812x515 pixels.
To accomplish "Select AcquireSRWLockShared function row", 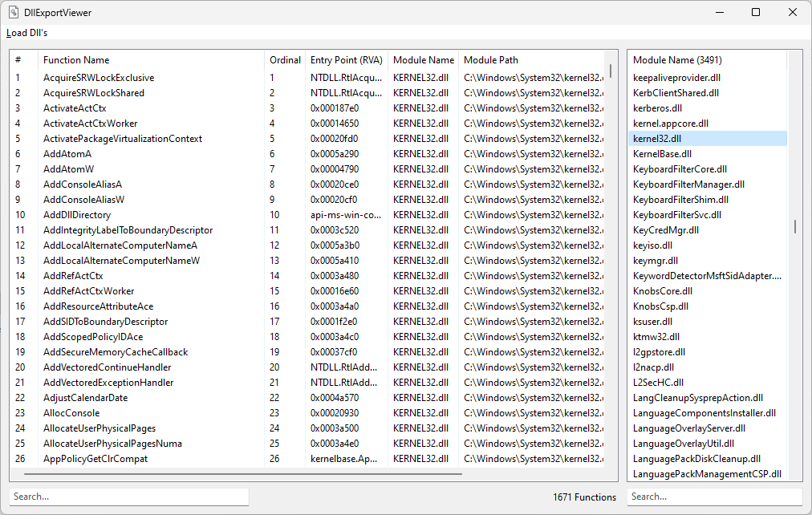I will pyautogui.click(x=307, y=93).
